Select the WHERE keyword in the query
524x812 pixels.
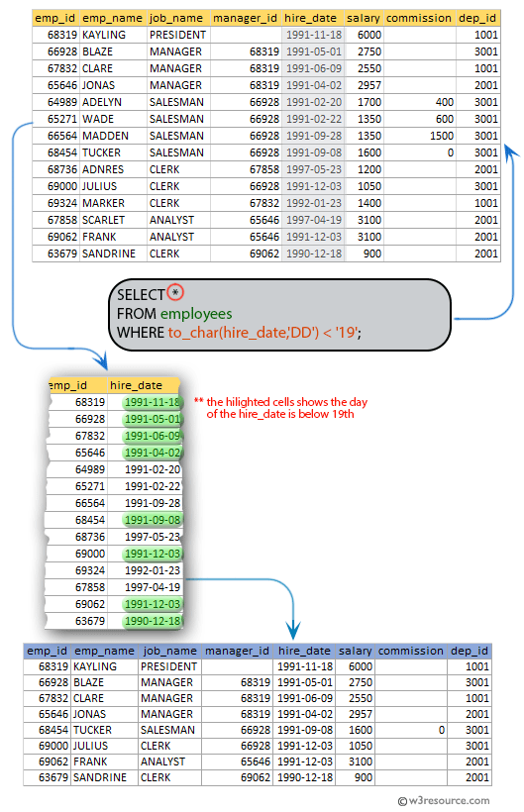141,332
